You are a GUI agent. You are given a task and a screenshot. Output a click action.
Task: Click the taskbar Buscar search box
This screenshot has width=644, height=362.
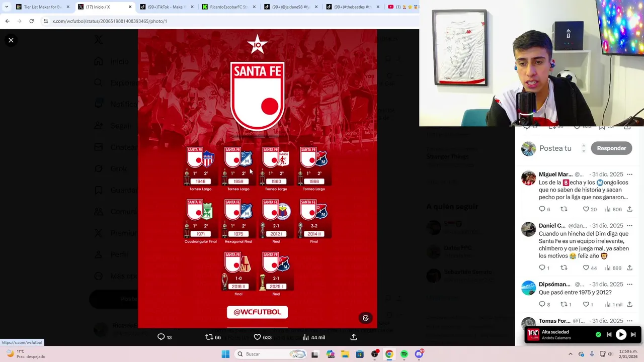271,354
